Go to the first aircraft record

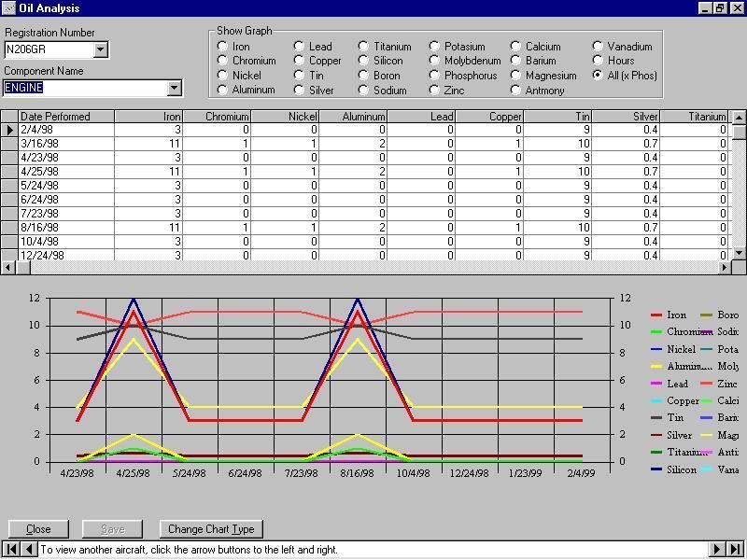pos(12,550)
